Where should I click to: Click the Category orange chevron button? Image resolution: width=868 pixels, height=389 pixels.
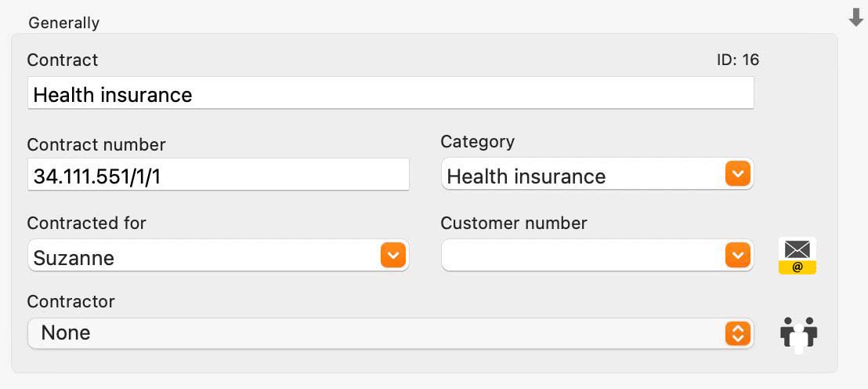click(738, 175)
